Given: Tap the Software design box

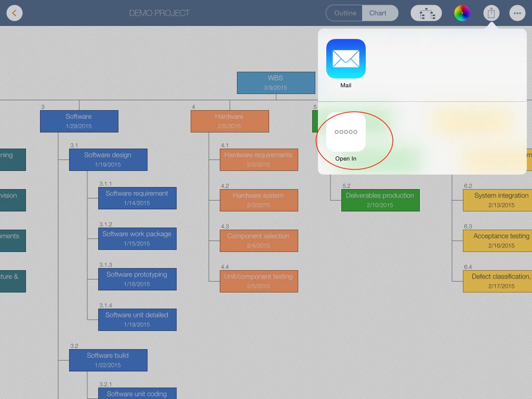Looking at the screenshot, I should 108,159.
